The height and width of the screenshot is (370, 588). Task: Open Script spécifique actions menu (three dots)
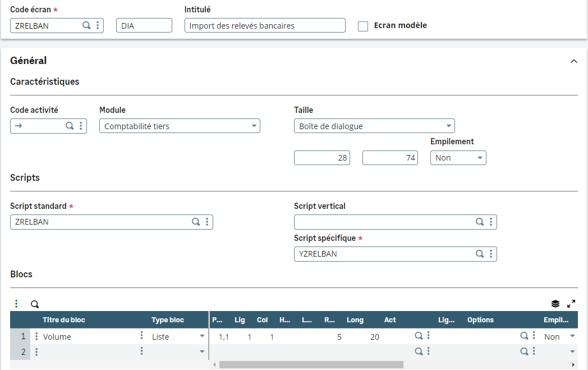pos(491,254)
